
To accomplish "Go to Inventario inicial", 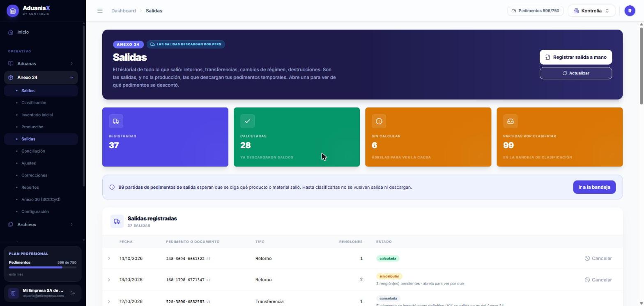I will (x=41, y=115).
